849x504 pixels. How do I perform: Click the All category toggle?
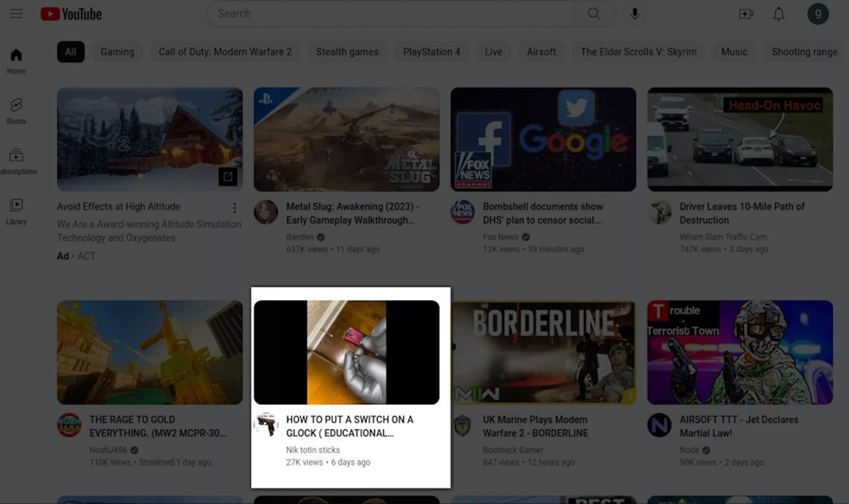pos(71,52)
